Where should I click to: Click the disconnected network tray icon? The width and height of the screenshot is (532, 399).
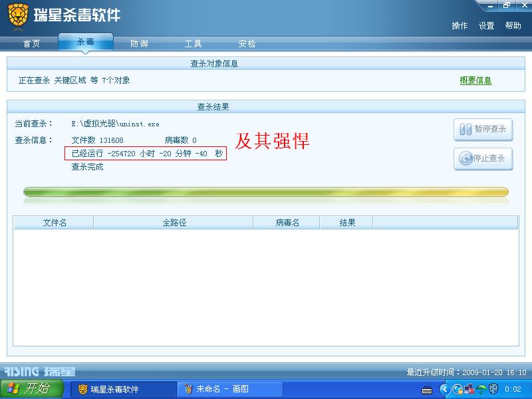point(469,389)
